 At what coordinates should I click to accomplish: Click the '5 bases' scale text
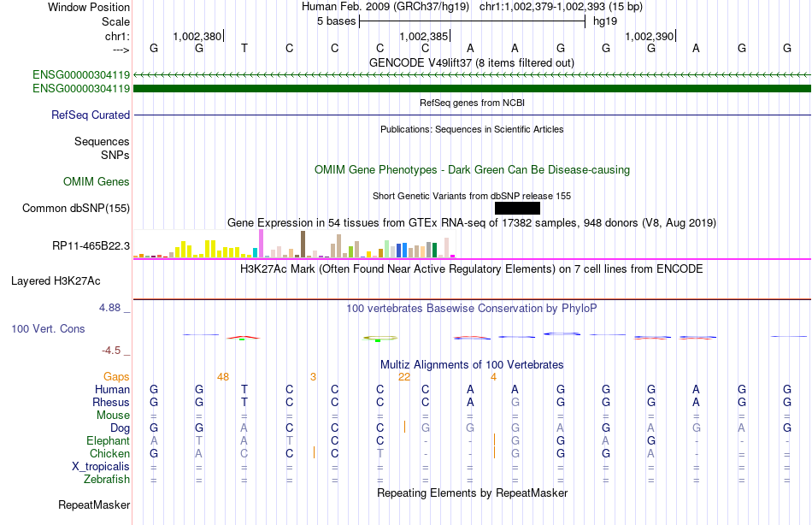(x=337, y=21)
